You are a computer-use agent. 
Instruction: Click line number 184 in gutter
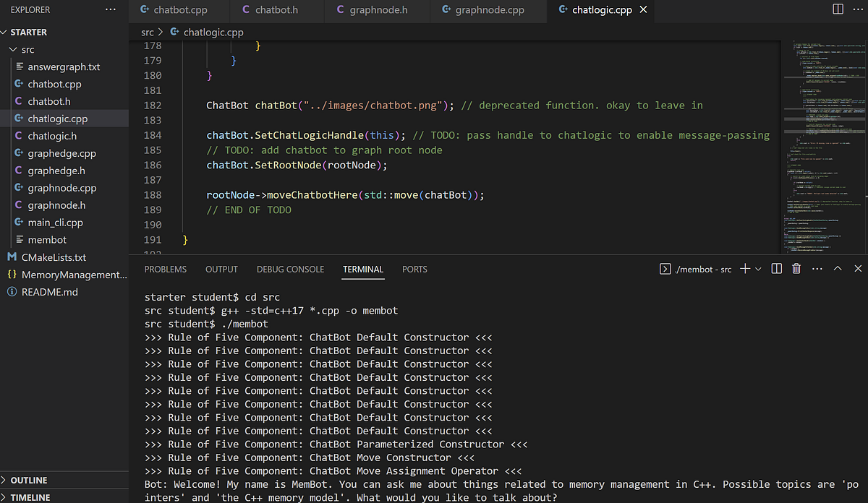pos(153,135)
